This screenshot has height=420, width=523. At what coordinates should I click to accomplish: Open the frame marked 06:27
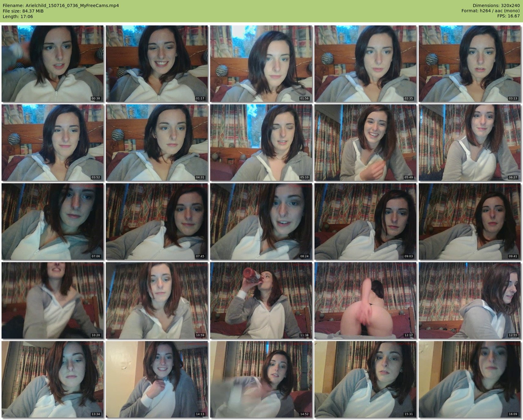[x=469, y=143]
